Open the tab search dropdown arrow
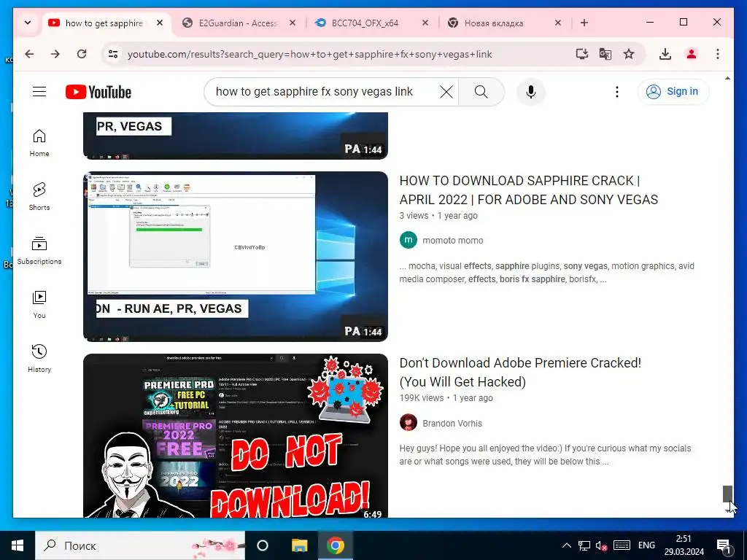Screen dimensions: 747x560 28,23
